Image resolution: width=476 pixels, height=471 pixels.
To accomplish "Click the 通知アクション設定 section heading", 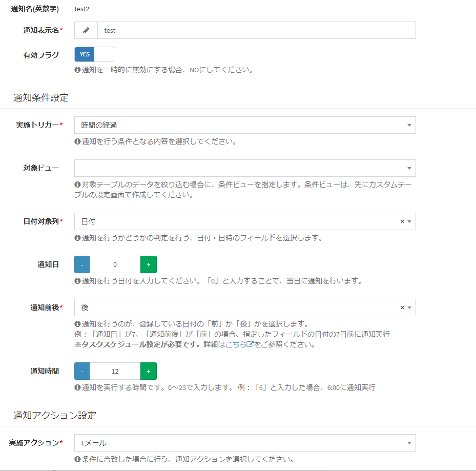I will 55,415.
